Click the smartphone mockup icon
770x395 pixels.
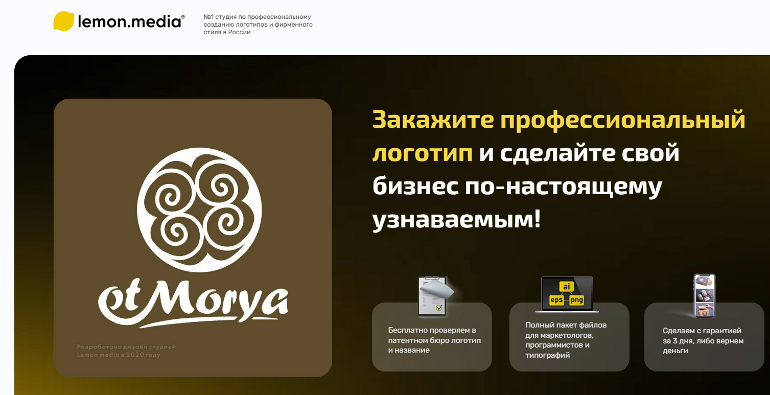point(704,296)
